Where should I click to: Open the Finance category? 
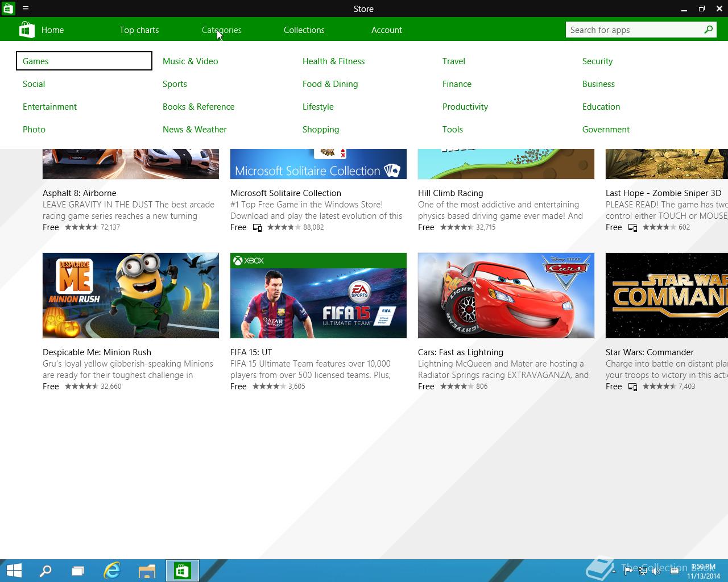pos(457,84)
